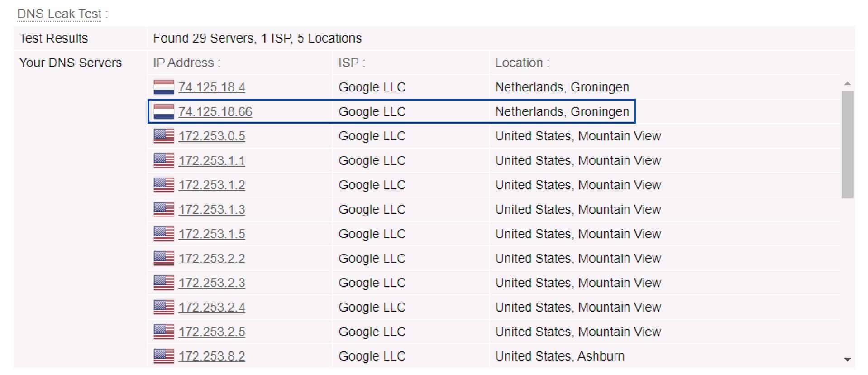
Task: Click the US flag beside 172.253.0.5
Action: click(163, 136)
